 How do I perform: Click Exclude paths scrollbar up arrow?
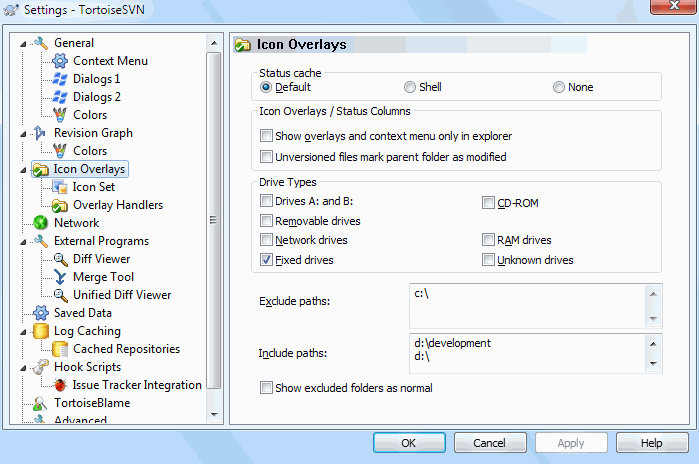coord(654,294)
